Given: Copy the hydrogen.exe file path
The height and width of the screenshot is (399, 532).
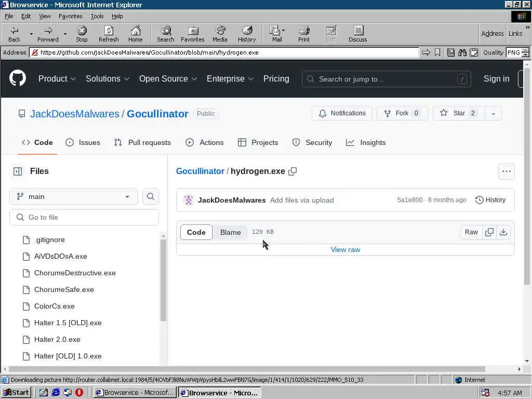Looking at the screenshot, I should tap(292, 171).
